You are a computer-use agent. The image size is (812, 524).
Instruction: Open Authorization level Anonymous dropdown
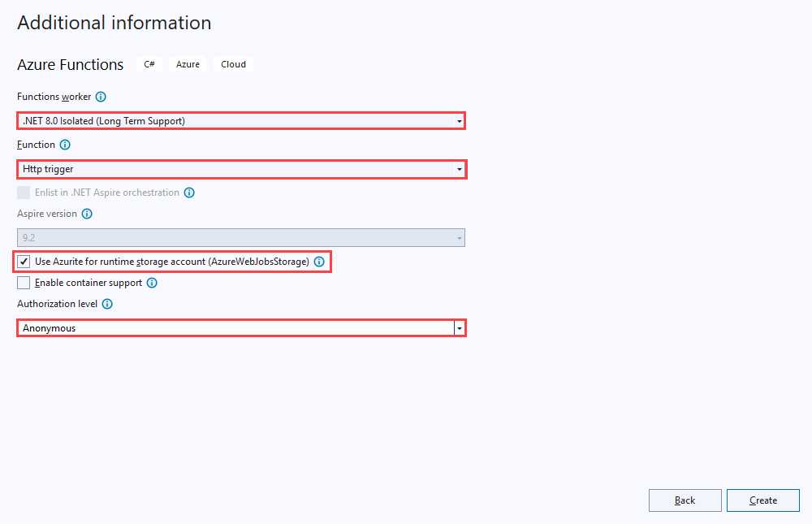(x=241, y=328)
